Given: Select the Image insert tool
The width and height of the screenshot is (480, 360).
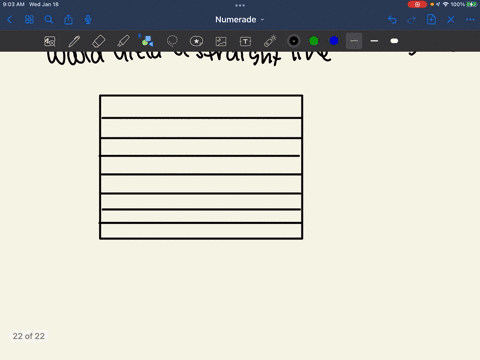Looking at the screenshot, I should tap(221, 41).
